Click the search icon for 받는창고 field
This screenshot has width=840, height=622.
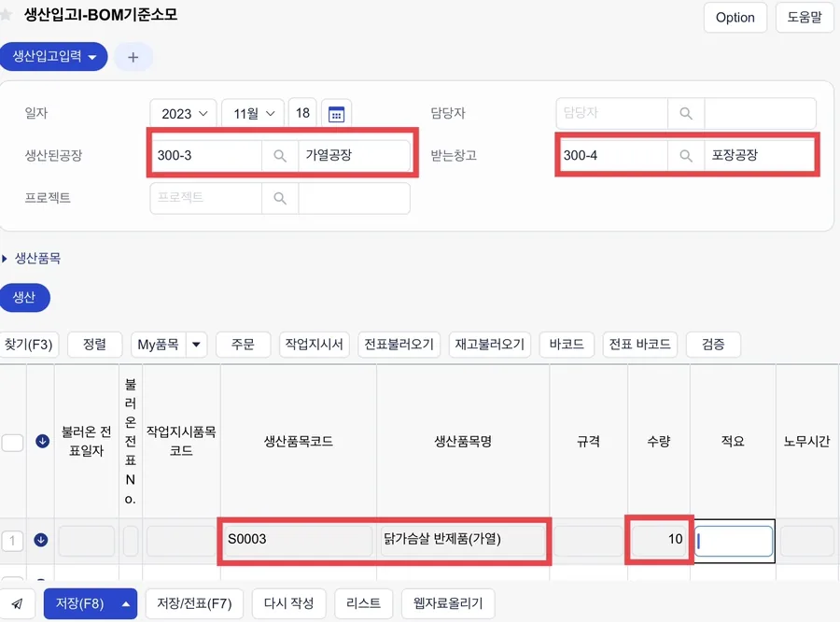click(686, 155)
